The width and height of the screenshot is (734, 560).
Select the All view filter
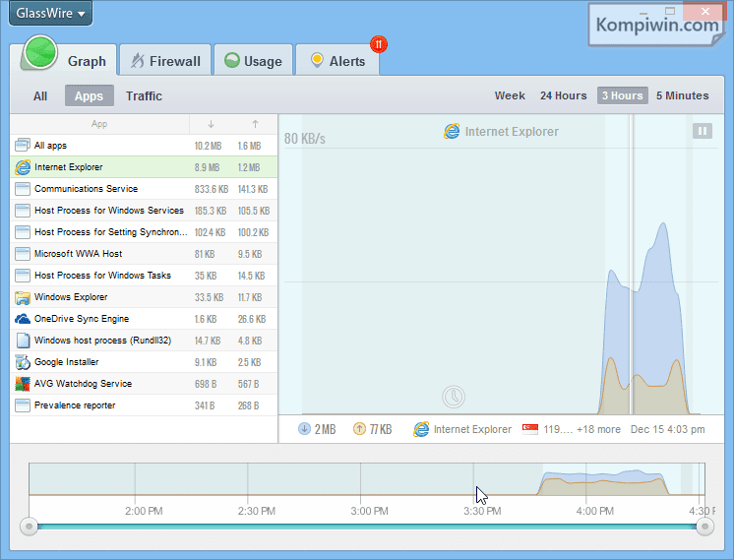click(40, 96)
